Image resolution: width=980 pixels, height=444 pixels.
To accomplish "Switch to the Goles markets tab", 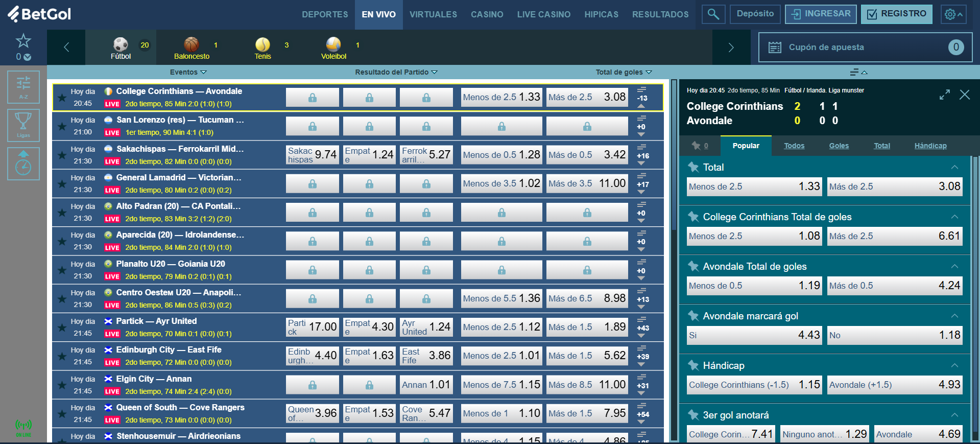I will [x=839, y=146].
